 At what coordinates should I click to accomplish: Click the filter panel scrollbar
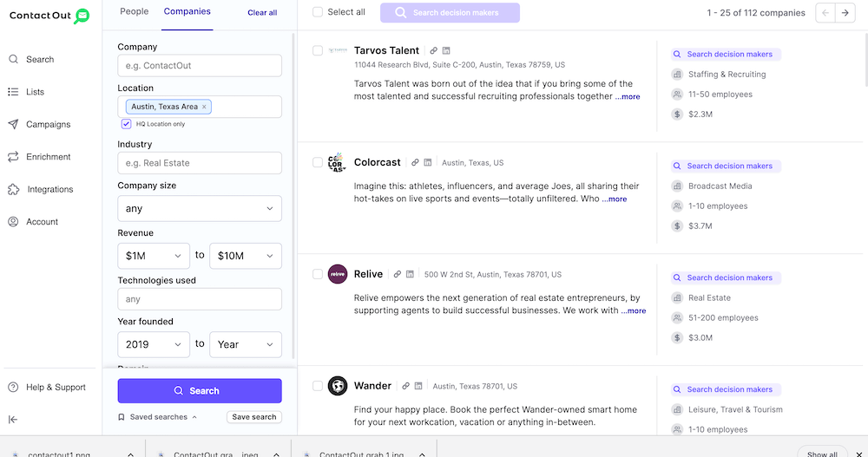(x=293, y=196)
